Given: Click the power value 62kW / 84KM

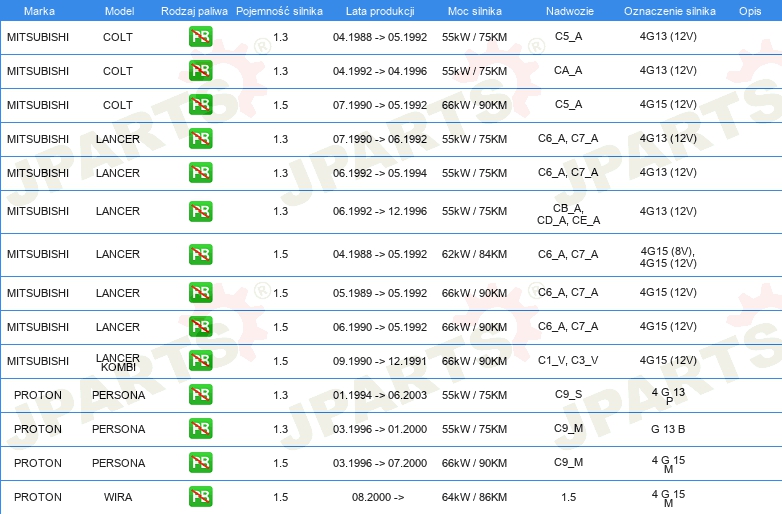Looking at the screenshot, I should coord(474,254).
